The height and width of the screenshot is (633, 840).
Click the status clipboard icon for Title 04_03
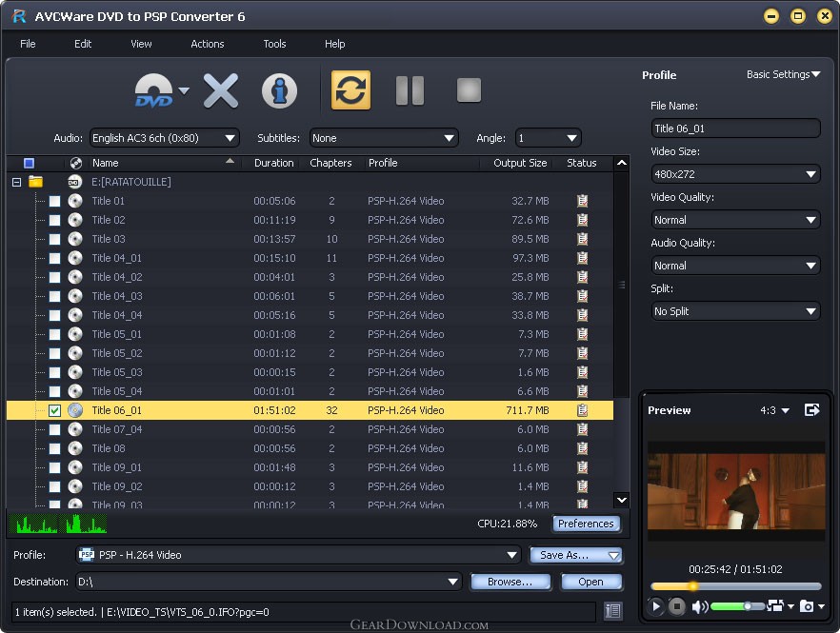click(x=582, y=296)
